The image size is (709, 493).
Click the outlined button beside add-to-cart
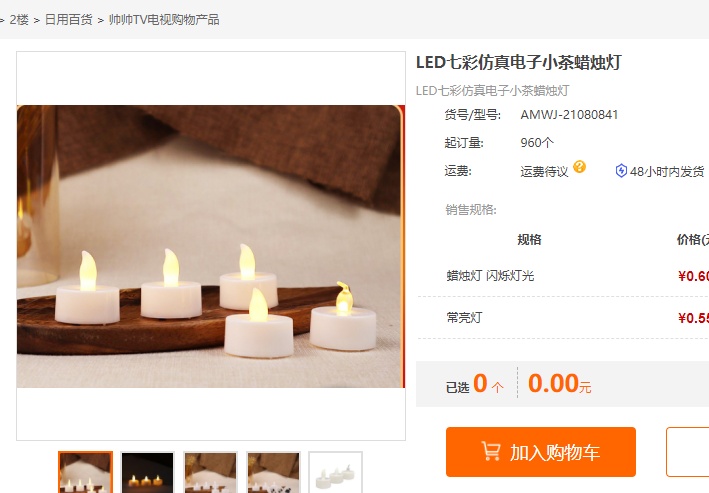pyautogui.click(x=687, y=452)
